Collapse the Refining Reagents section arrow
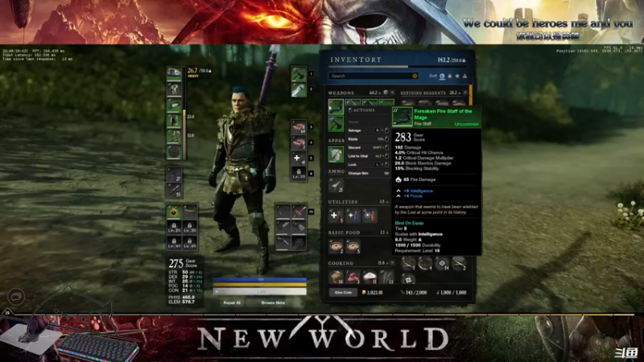This screenshot has width=644, height=362. pyautogui.click(x=465, y=93)
